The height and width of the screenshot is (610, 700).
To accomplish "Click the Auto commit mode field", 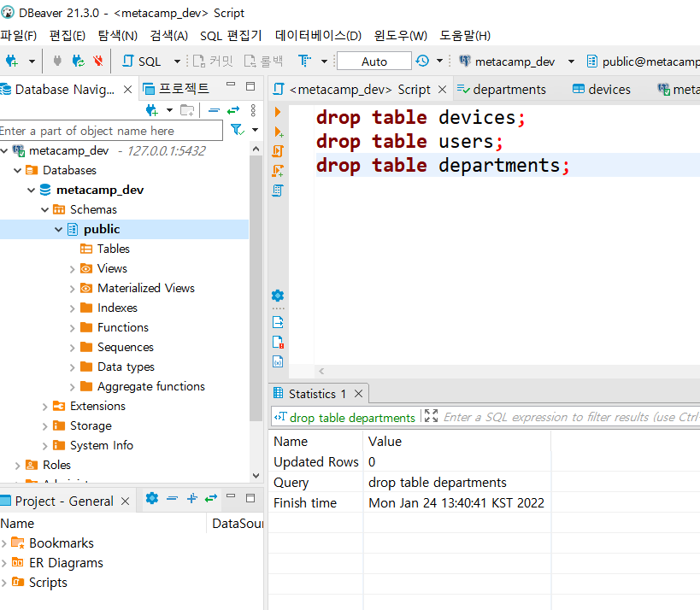I will pyautogui.click(x=374, y=62).
